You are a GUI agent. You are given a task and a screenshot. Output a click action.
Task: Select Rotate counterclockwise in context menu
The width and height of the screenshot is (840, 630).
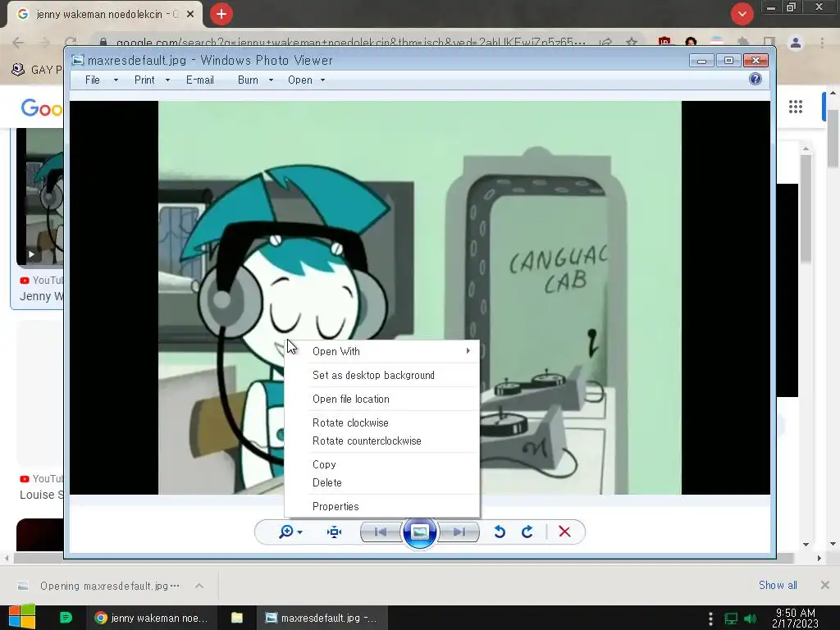382,441
